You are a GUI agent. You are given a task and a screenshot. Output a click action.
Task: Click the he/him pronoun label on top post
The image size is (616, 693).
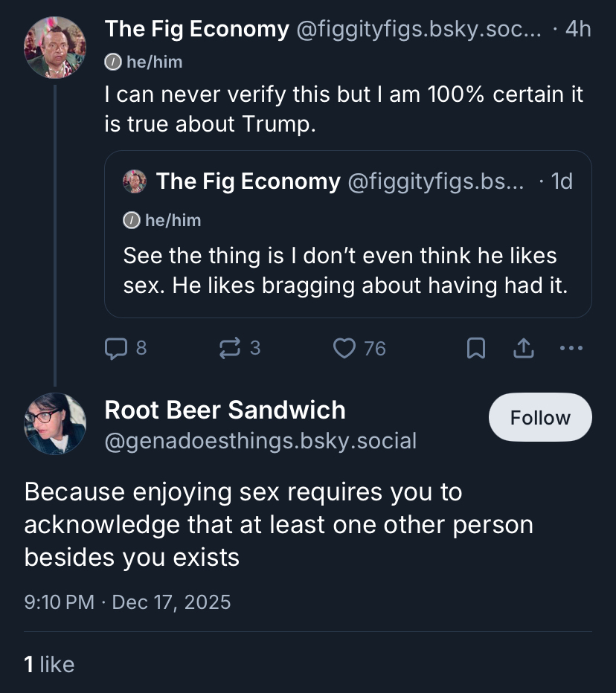coord(144,62)
